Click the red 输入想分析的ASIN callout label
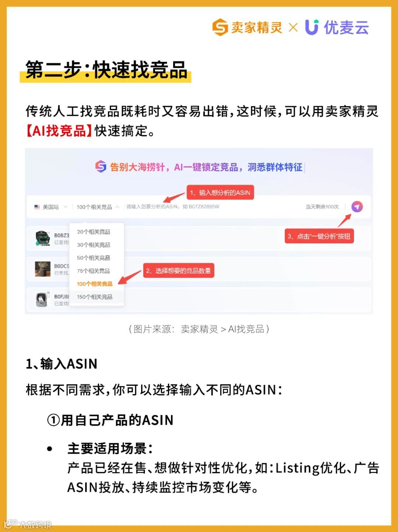 tap(220, 192)
